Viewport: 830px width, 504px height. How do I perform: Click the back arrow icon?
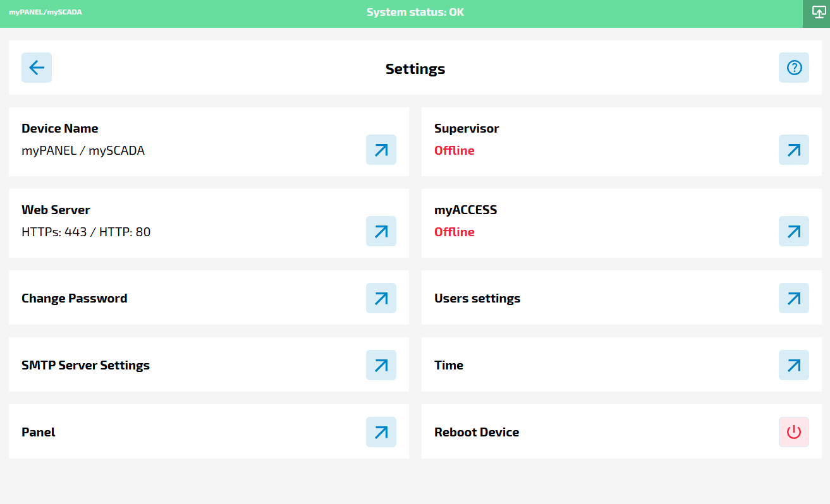[37, 68]
